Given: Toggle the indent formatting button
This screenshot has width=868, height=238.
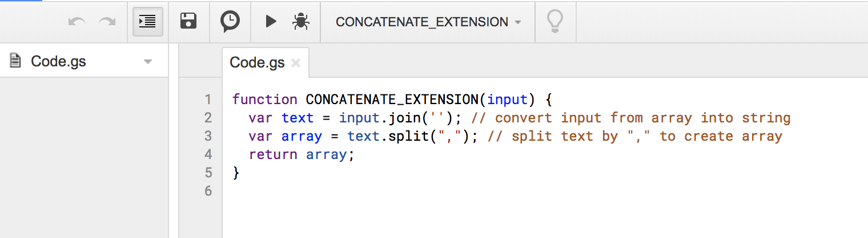Looking at the screenshot, I should coord(147,22).
